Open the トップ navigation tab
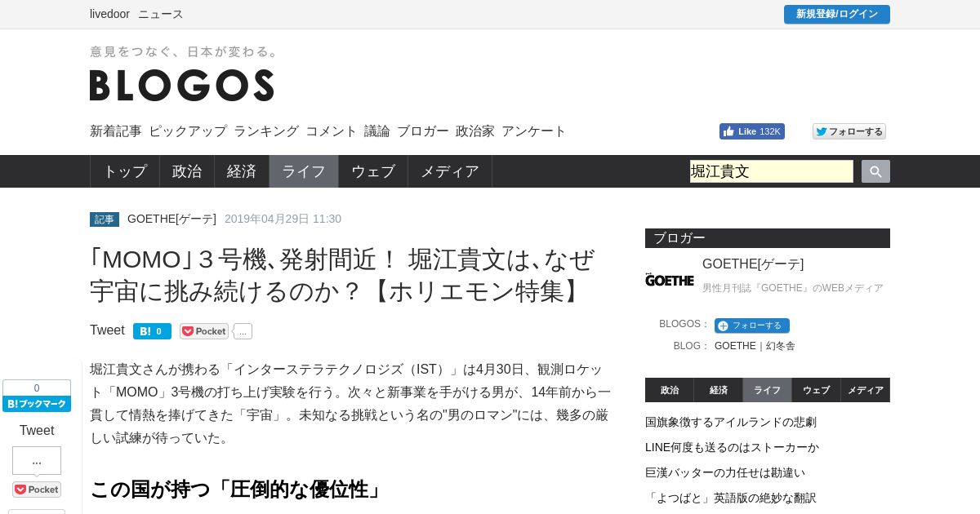Screen dimensions: 980x514 (125, 171)
